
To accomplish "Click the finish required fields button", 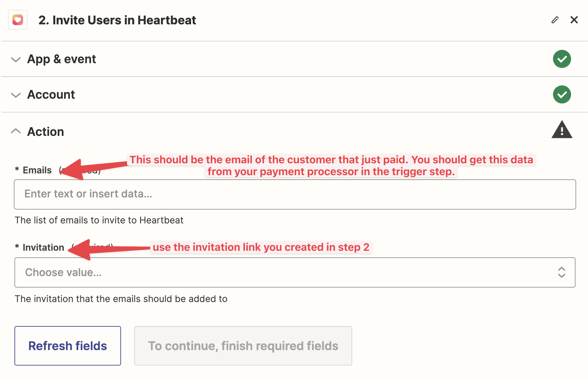I will 243,346.
